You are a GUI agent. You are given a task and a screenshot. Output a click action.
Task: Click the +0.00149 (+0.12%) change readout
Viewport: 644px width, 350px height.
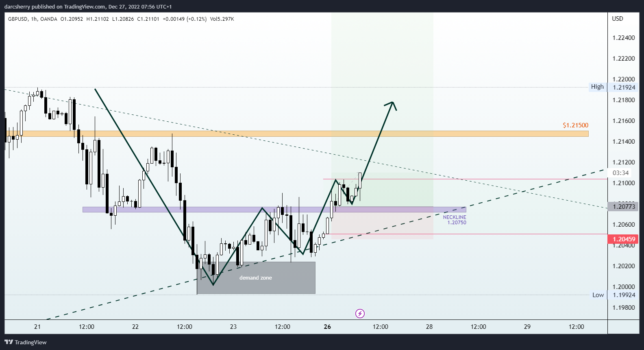185,19
